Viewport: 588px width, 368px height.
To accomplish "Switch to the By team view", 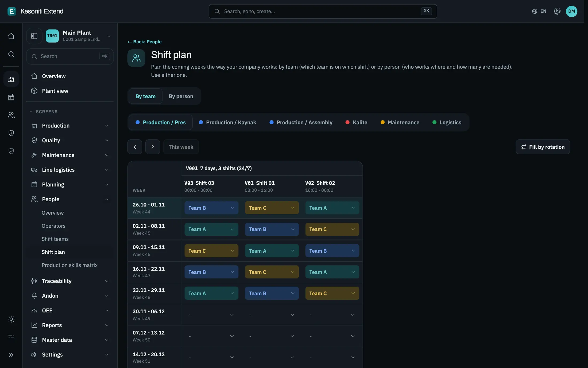I will [145, 96].
